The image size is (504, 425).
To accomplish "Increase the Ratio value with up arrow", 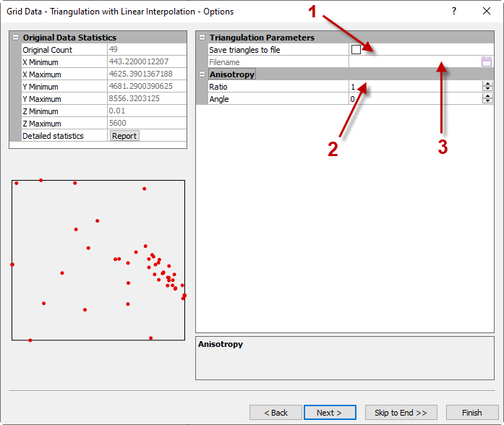I will click(x=487, y=84).
